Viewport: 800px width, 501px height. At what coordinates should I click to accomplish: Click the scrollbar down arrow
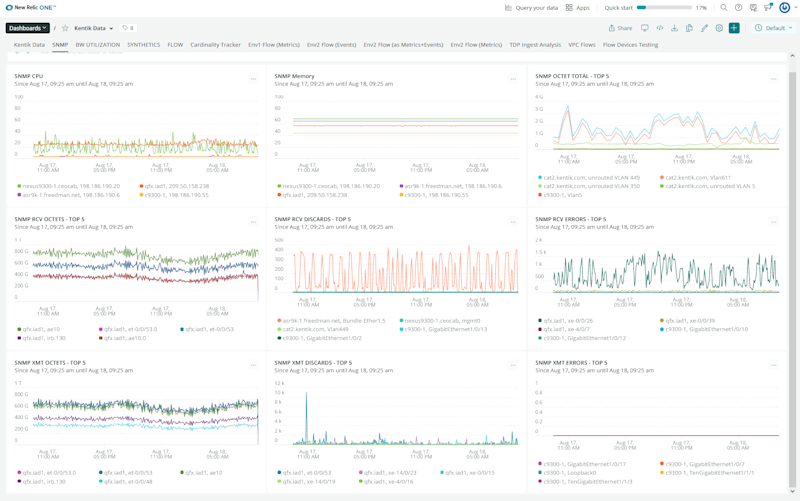coord(792,491)
